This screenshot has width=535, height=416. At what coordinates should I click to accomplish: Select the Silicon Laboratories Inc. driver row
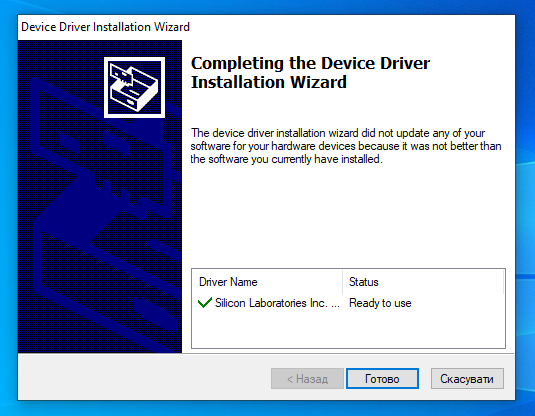(348, 303)
